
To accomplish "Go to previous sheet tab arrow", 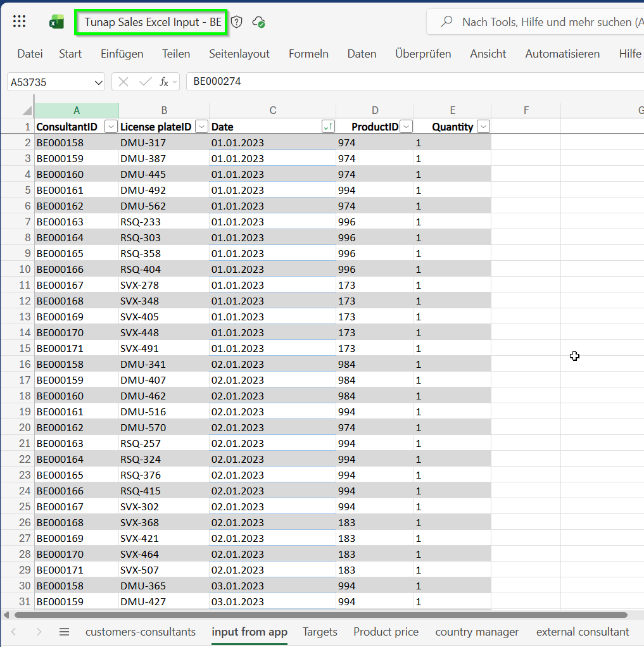I will (x=14, y=632).
